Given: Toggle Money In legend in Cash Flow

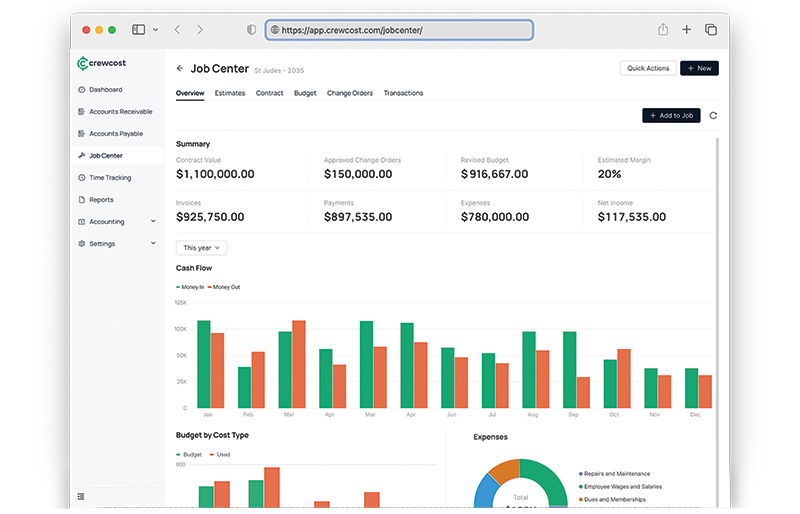Looking at the screenshot, I should click(x=190, y=287).
